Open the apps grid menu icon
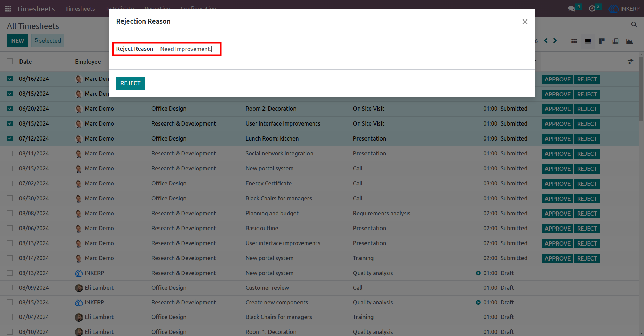The image size is (644, 336). tap(8, 9)
